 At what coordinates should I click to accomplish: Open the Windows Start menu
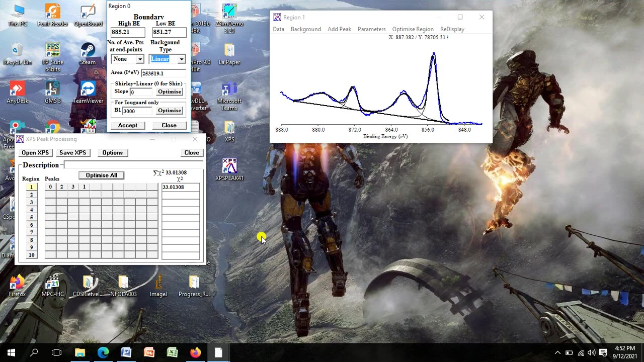[11, 353]
